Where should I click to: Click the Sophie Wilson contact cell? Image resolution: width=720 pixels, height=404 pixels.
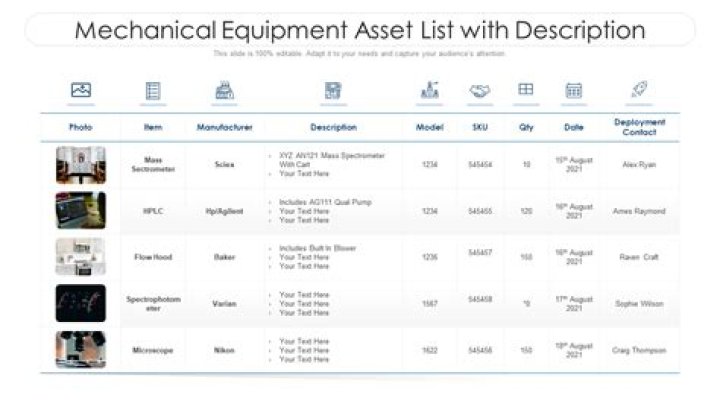[x=640, y=303]
